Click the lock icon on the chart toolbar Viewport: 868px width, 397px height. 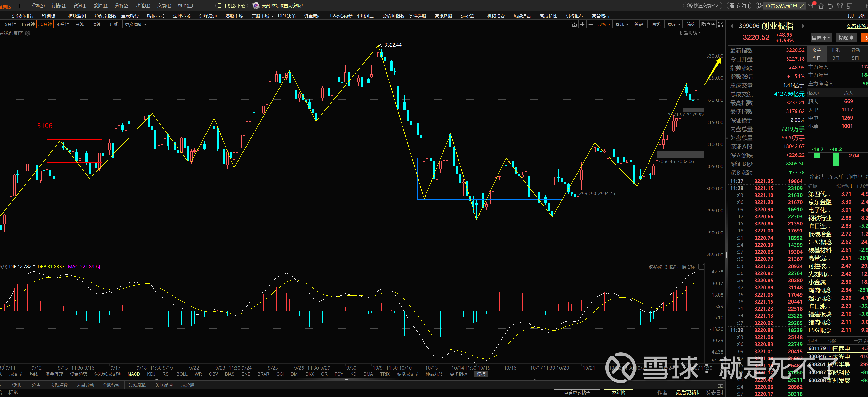click(x=574, y=24)
